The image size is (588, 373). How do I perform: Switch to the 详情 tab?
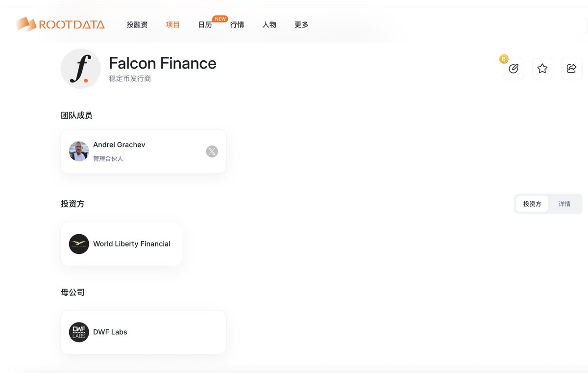[x=564, y=204]
